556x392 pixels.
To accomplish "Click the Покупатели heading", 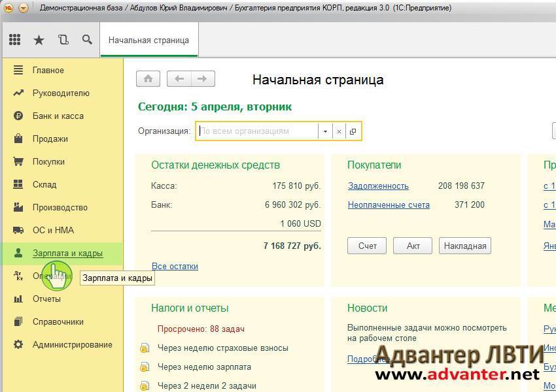I will (374, 165).
